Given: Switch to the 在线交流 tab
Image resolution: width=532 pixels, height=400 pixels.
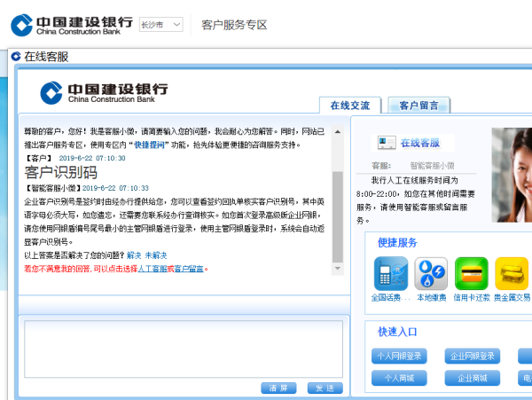Looking at the screenshot, I should tap(350, 106).
